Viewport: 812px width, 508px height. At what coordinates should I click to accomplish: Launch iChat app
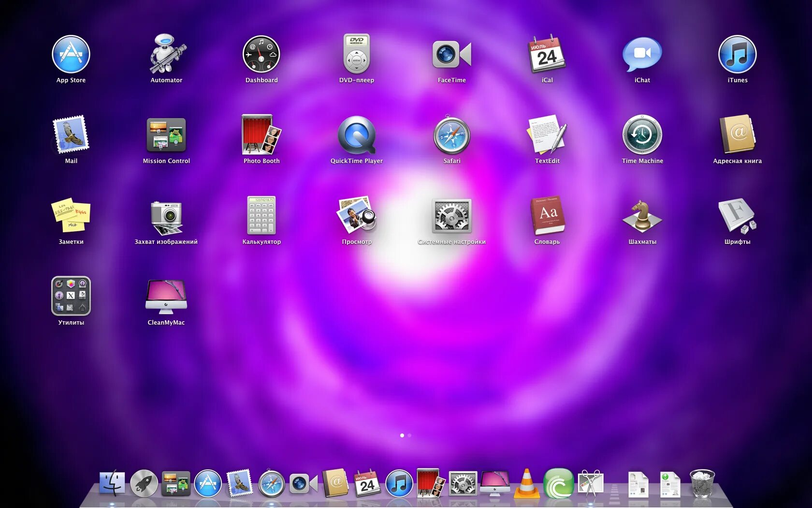(x=642, y=54)
